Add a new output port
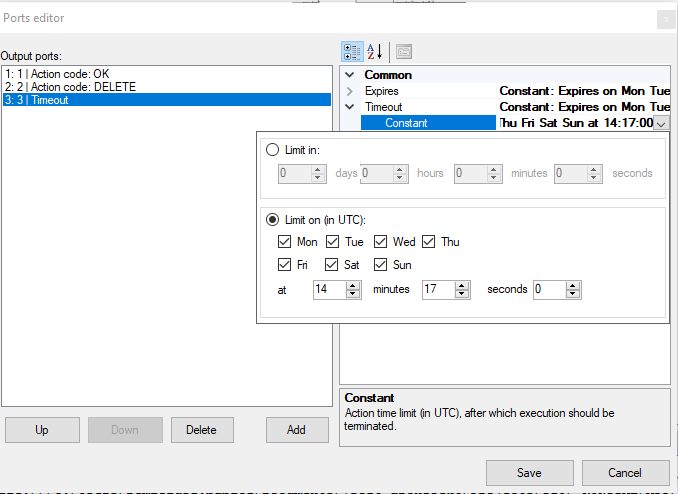 (x=297, y=430)
